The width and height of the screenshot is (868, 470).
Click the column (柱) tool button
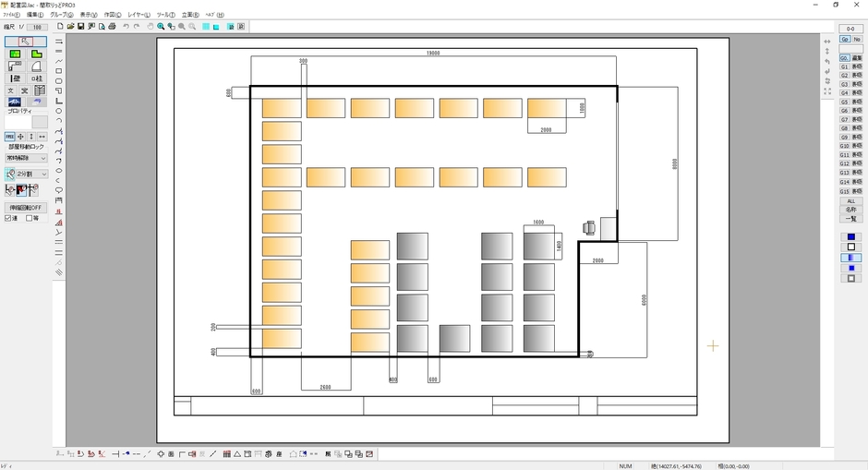coord(37,78)
